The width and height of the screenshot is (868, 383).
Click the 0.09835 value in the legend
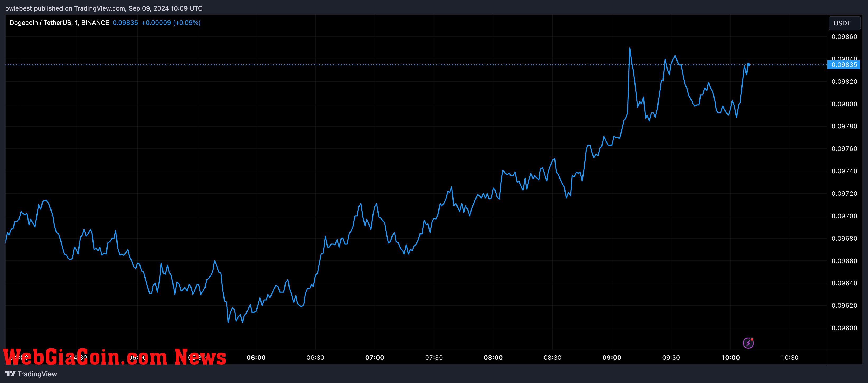[x=125, y=22]
